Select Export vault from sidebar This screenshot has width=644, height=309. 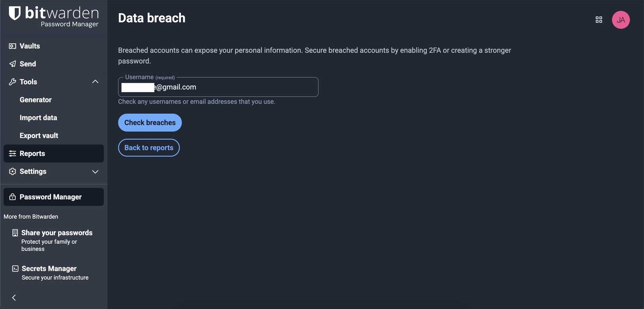[x=39, y=135]
